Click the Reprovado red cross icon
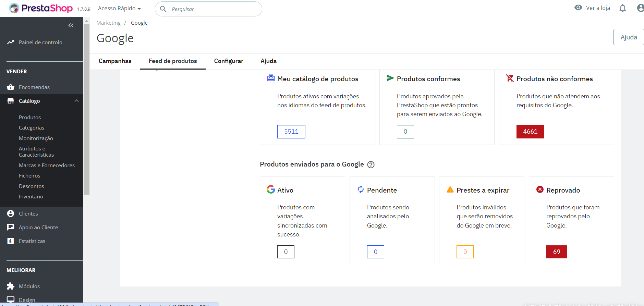The image size is (644, 306). [x=540, y=189]
